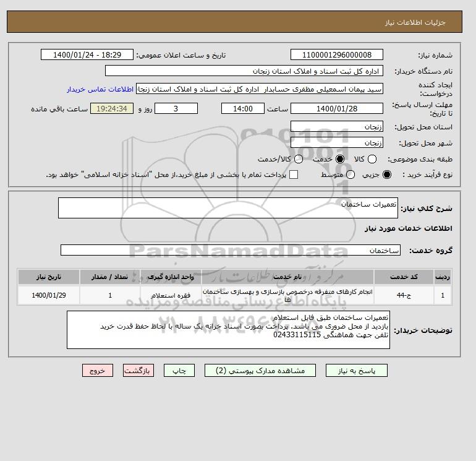
Task: Click the delivery province field زنجان
Action: pyautogui.click(x=337, y=126)
